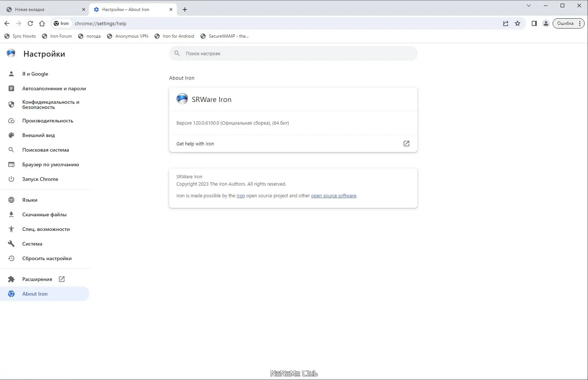This screenshot has height=380, width=588.
Task: Open Языки settings section
Action: (x=45, y=200)
